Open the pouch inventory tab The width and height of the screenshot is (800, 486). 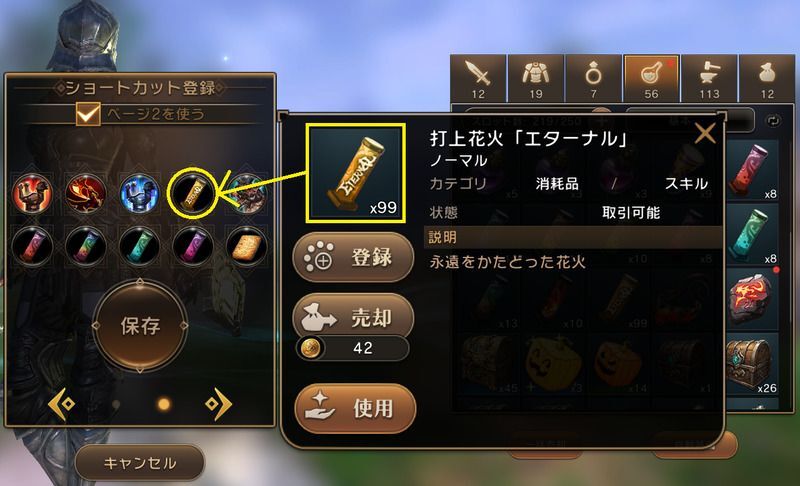click(x=767, y=79)
